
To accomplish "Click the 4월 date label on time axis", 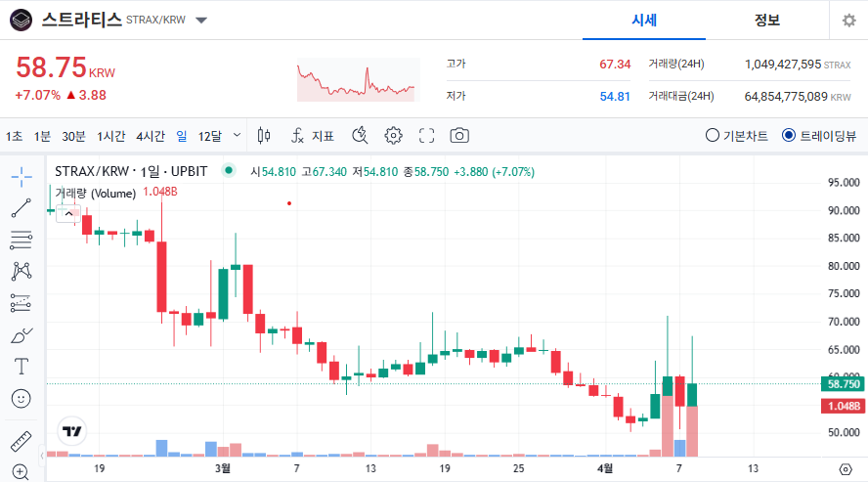I will pos(605,468).
